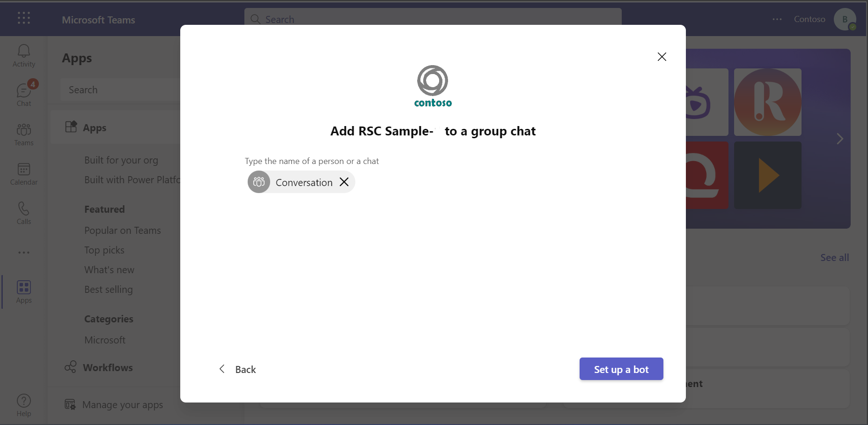This screenshot has height=425, width=868.
Task: Click the Featured heading
Action: (104, 209)
